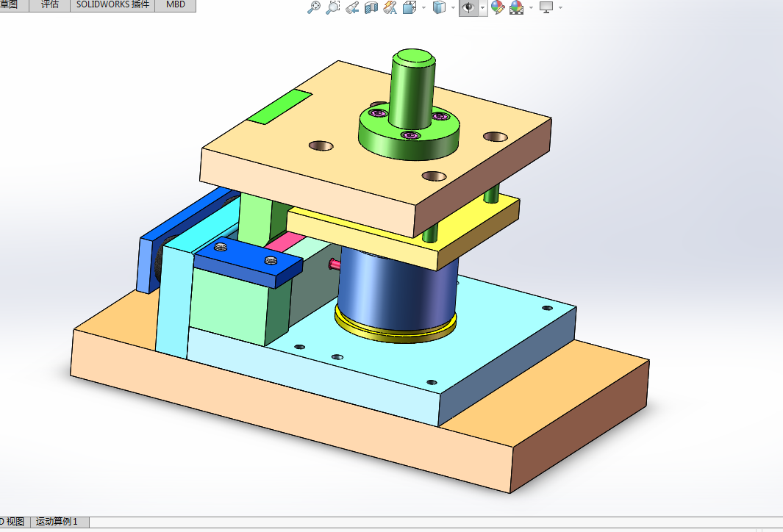Switch to the SOLIDWORKS 插件 tab
Viewport: 783px width, 532px height.
[113, 4]
